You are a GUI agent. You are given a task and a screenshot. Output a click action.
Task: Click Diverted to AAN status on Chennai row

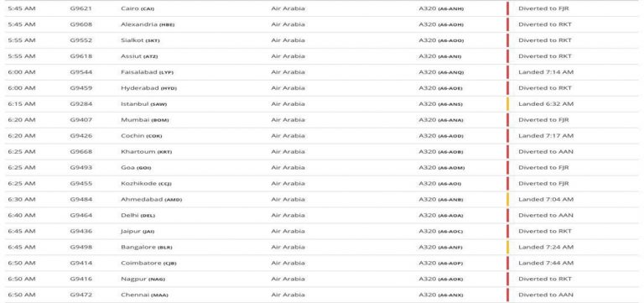[546, 295]
